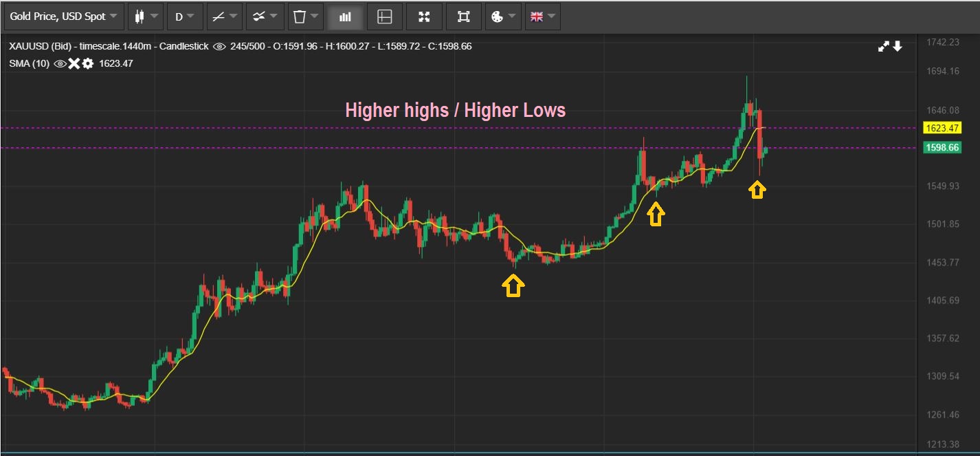The width and height of the screenshot is (980, 456).
Task: Click the 1453.77 price axis label
Action: click(942, 262)
